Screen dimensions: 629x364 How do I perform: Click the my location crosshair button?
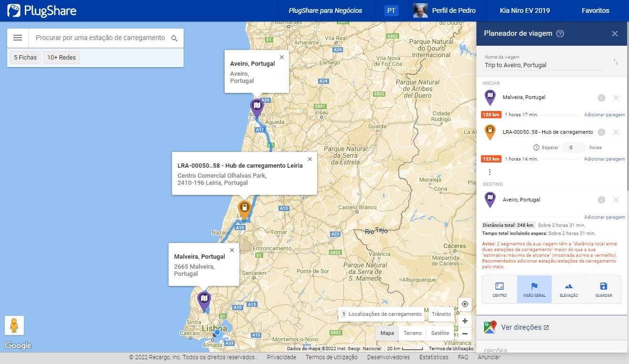pos(464,304)
